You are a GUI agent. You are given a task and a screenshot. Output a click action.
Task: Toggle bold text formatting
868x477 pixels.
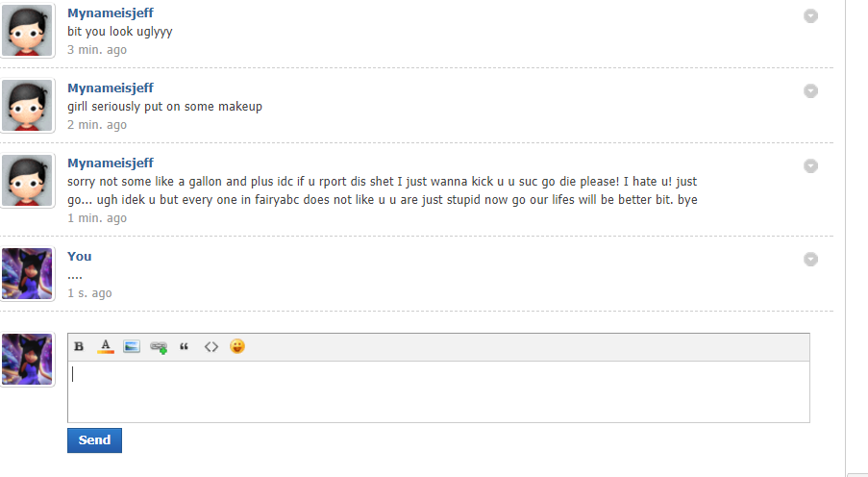(x=79, y=346)
